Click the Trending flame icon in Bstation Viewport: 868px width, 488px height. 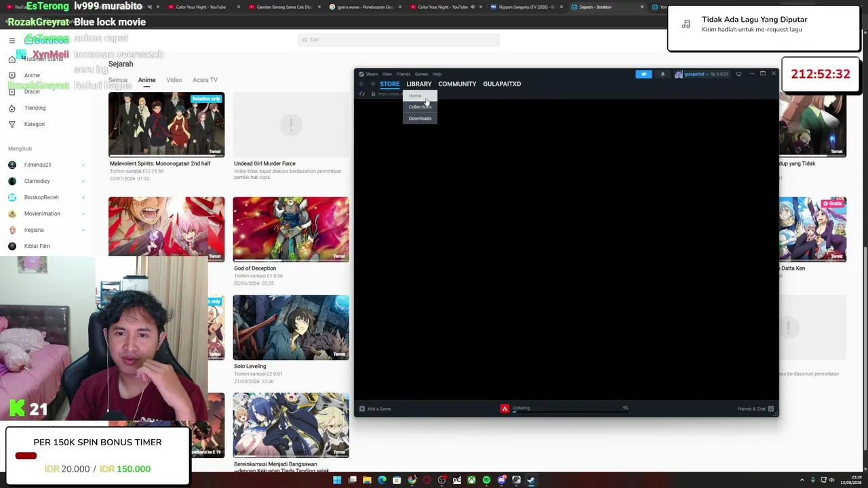coord(12,108)
